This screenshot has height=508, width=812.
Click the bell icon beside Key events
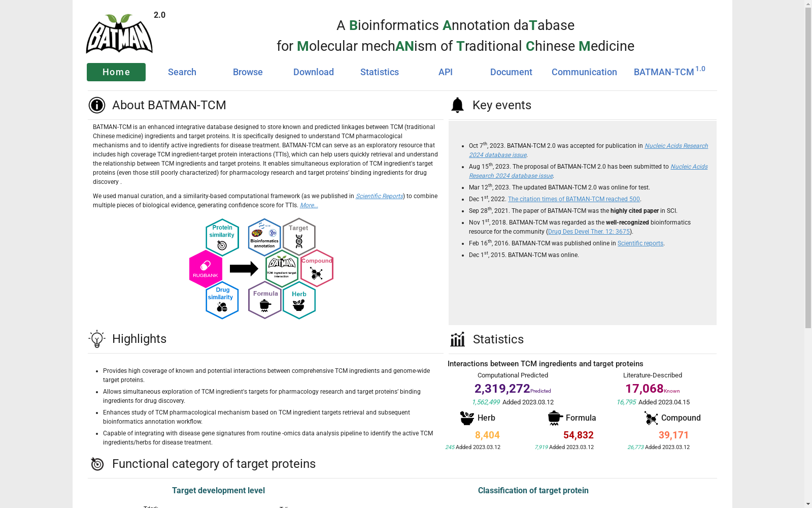(x=457, y=105)
